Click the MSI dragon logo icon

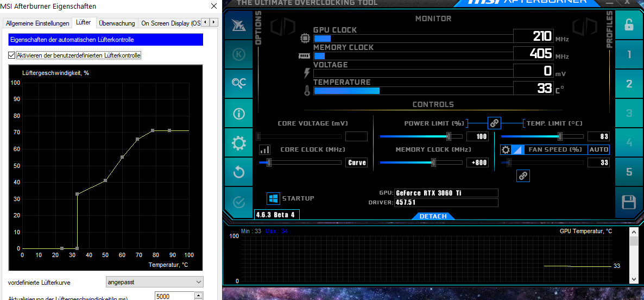point(239,25)
